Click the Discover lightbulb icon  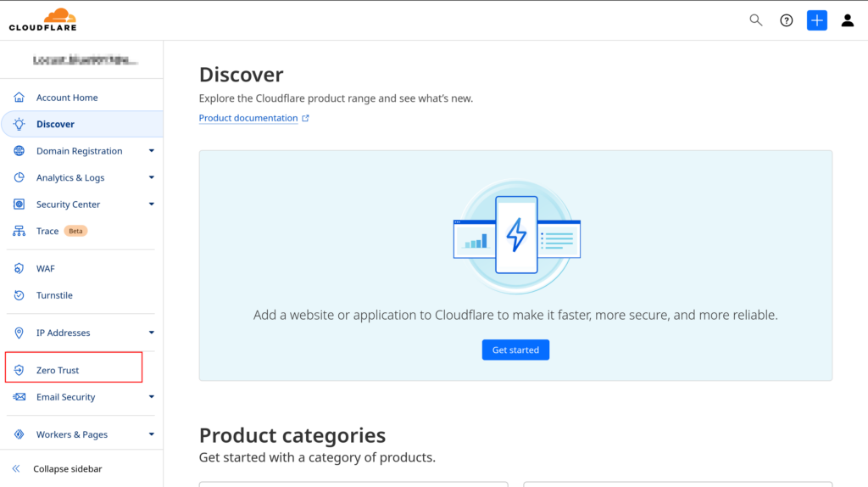pyautogui.click(x=19, y=124)
